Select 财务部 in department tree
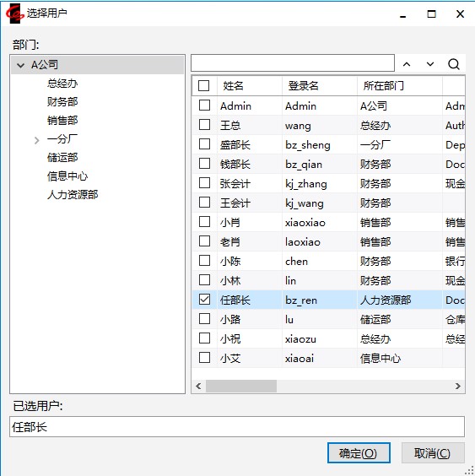Image resolution: width=475 pixels, height=476 pixels. [x=62, y=101]
